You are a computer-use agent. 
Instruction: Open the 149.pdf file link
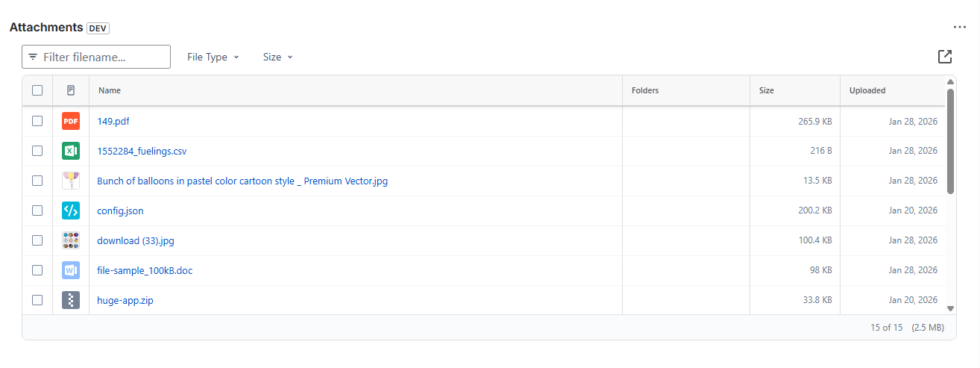click(113, 121)
